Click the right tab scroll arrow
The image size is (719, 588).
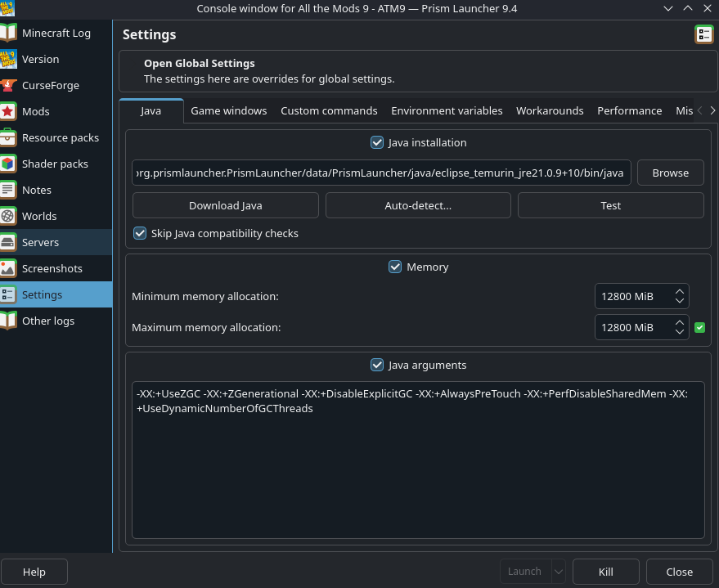pos(713,110)
